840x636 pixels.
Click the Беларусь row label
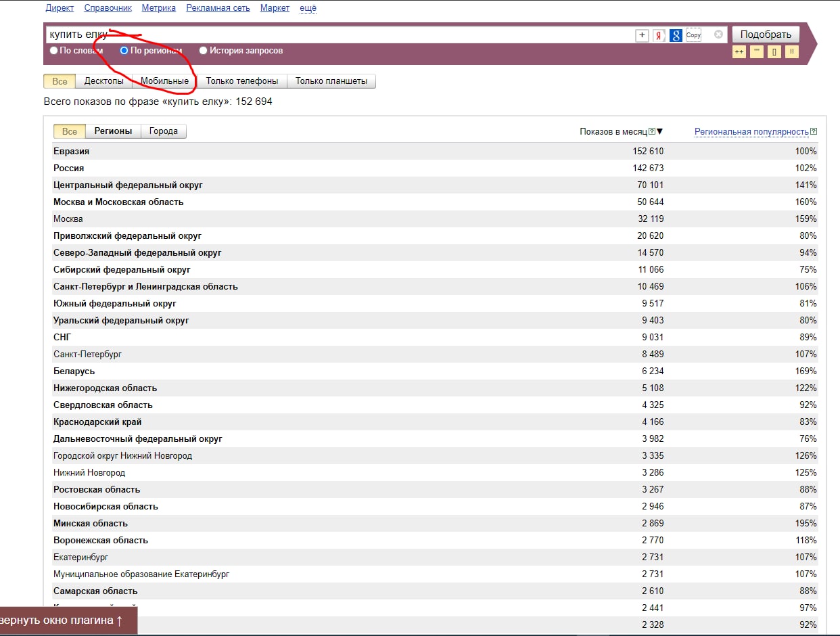click(x=74, y=371)
